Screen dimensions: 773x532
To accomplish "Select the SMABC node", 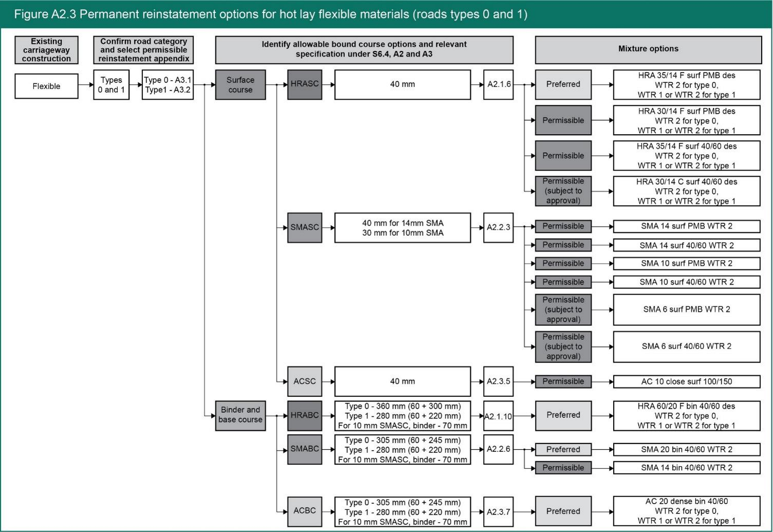I will point(304,449).
